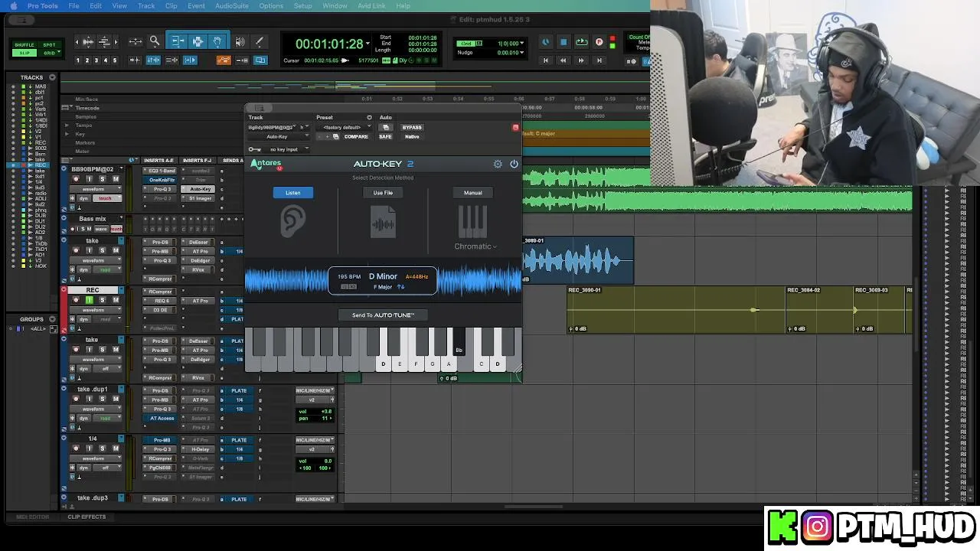The image size is (980, 551).
Task: Click the red target icon in plugin header
Action: [515, 127]
